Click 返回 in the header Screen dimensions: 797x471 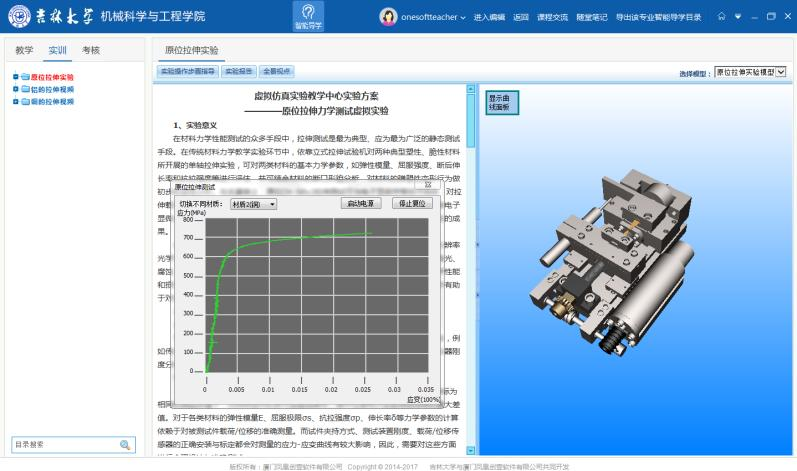pos(521,17)
